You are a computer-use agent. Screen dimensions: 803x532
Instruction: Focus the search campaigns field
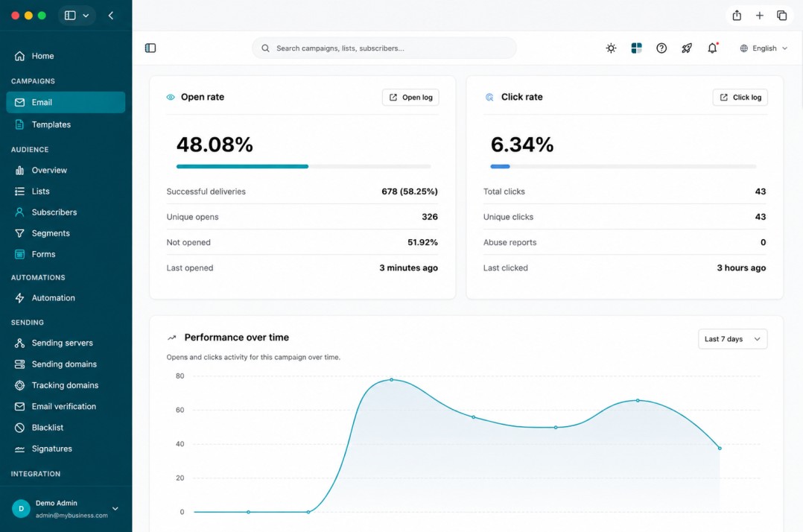pos(384,48)
